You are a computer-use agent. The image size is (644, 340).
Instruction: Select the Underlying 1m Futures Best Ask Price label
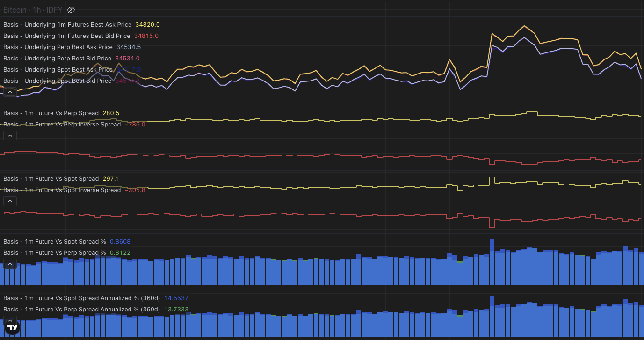pos(67,24)
